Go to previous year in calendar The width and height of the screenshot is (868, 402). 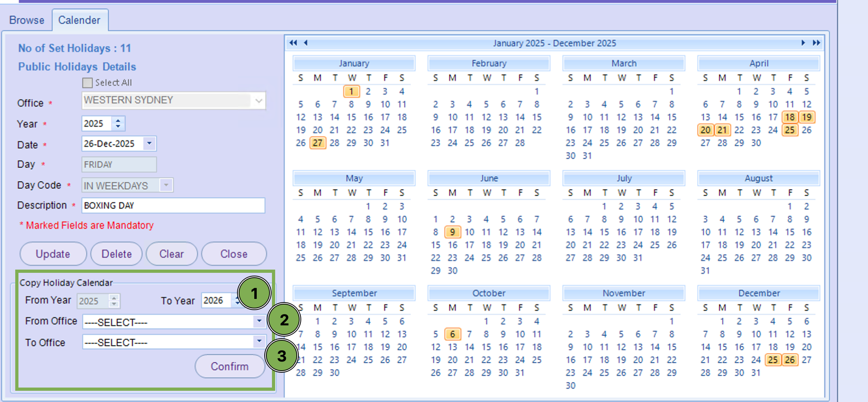click(x=293, y=43)
